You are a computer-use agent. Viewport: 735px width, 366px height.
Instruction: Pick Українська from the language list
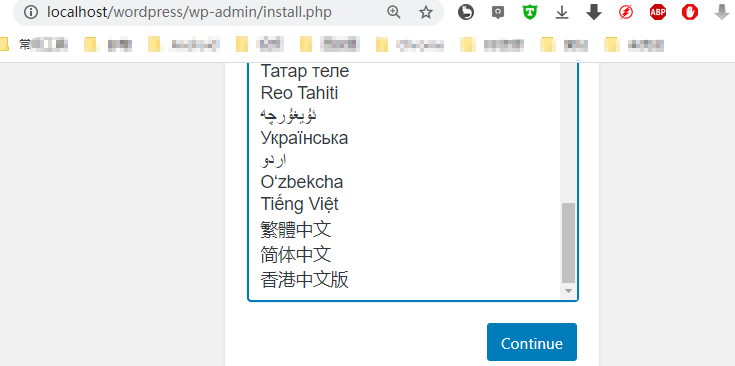click(304, 138)
